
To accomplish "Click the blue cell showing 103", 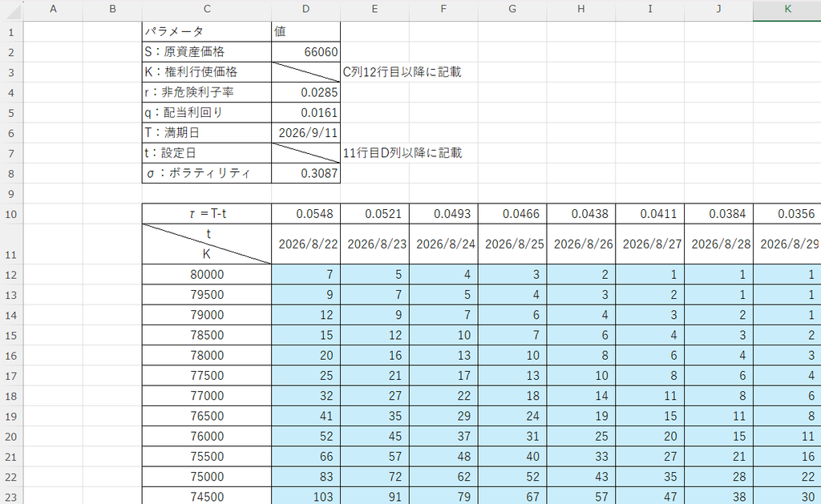I will (305, 497).
